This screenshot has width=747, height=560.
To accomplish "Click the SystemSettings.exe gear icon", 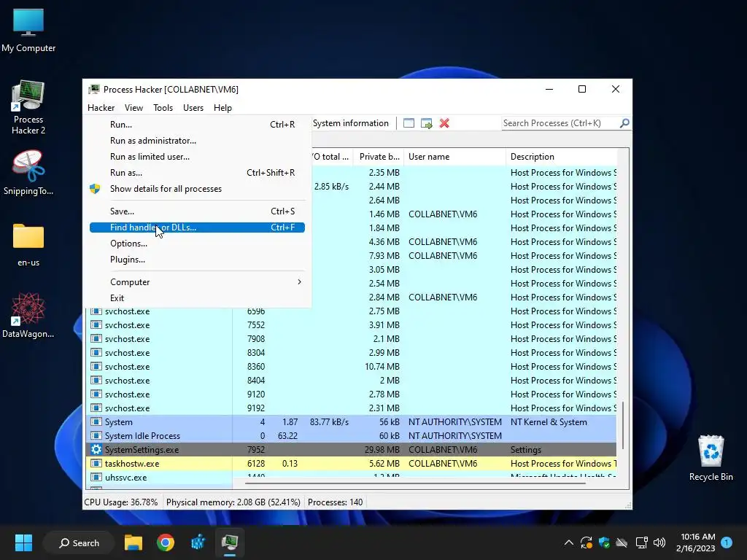I will pyautogui.click(x=96, y=449).
